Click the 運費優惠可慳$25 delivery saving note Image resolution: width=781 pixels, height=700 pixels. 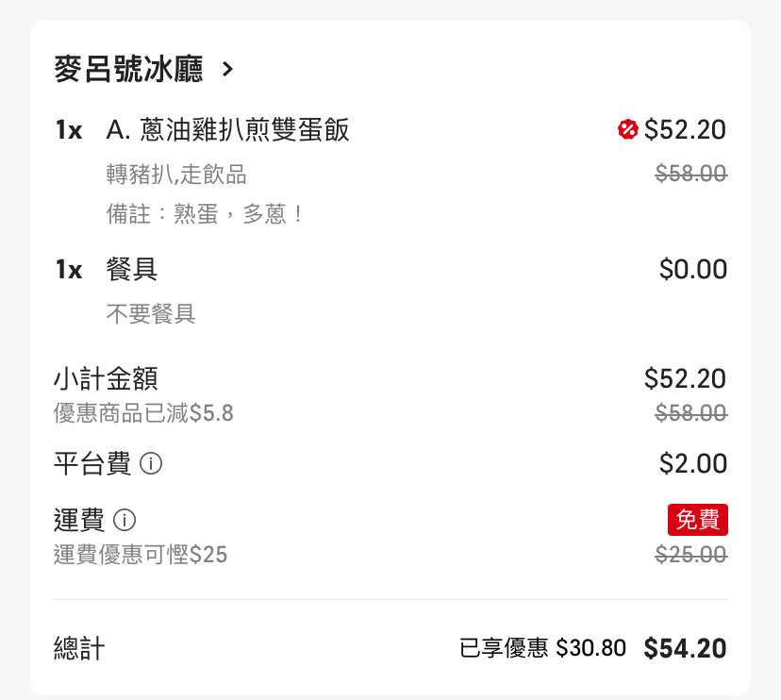click(141, 555)
